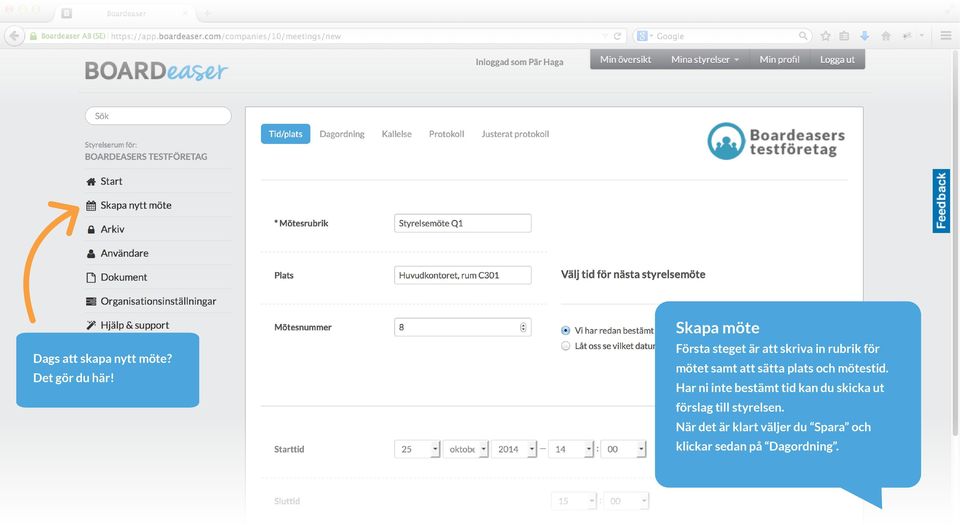Click the page vertical scrollbar
960x525 pixels.
(955, 245)
